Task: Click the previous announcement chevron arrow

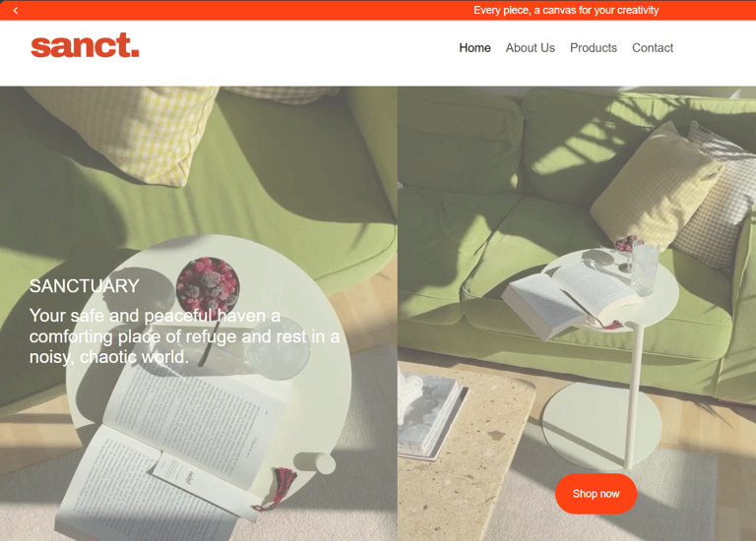Action: 16,10
